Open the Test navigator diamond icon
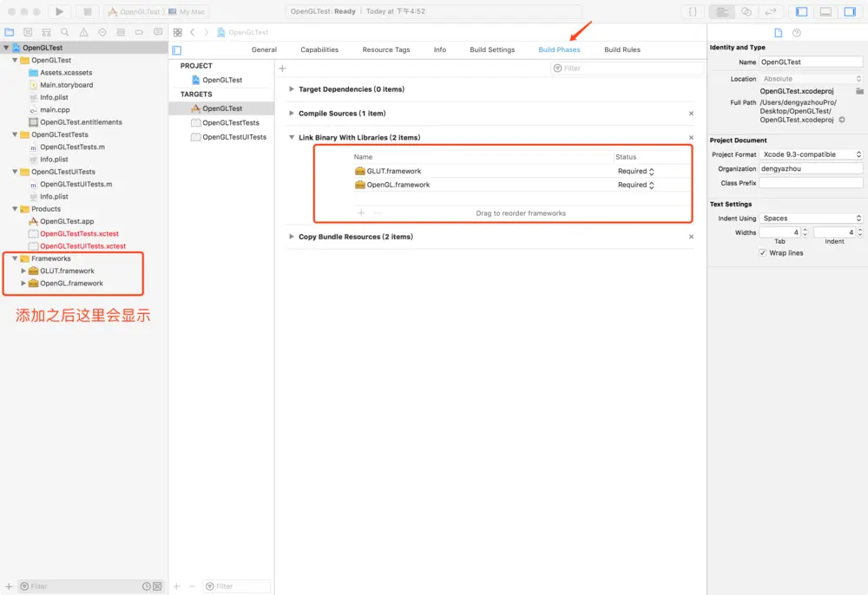 click(102, 32)
